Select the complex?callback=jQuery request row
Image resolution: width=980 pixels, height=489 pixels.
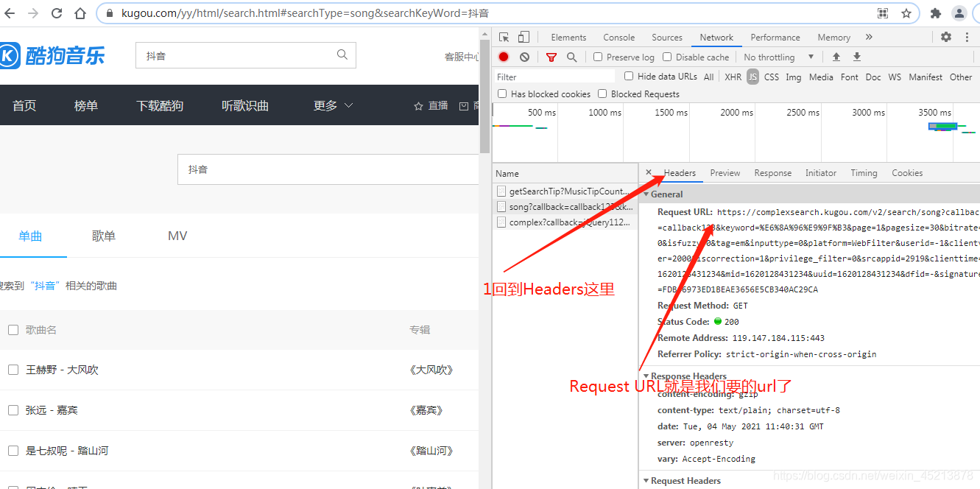(x=565, y=222)
